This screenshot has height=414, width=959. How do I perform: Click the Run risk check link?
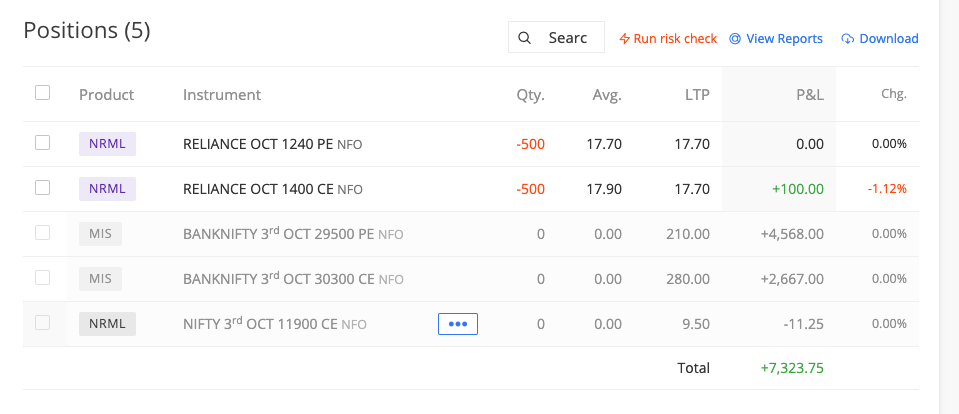pos(675,39)
